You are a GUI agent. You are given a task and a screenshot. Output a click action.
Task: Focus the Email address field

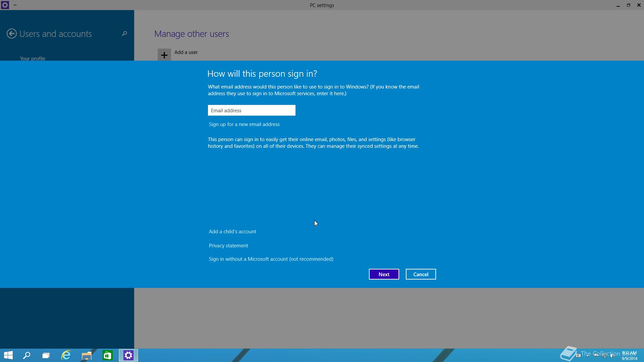coord(252,110)
